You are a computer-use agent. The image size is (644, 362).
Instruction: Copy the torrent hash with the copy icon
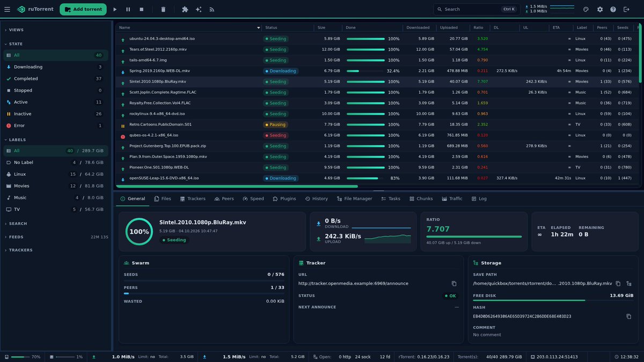point(629,316)
